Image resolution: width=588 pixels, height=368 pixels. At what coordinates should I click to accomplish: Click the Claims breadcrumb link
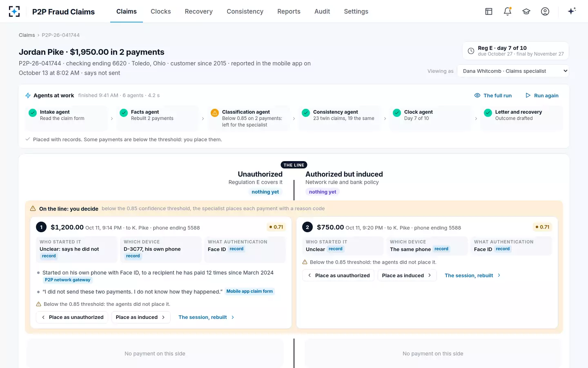(27, 35)
